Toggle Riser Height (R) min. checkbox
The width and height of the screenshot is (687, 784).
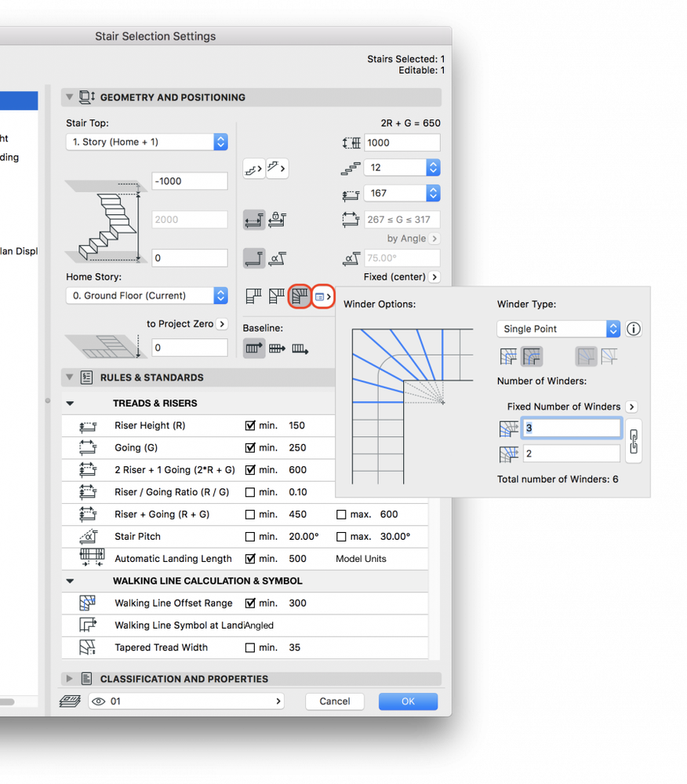(250, 425)
